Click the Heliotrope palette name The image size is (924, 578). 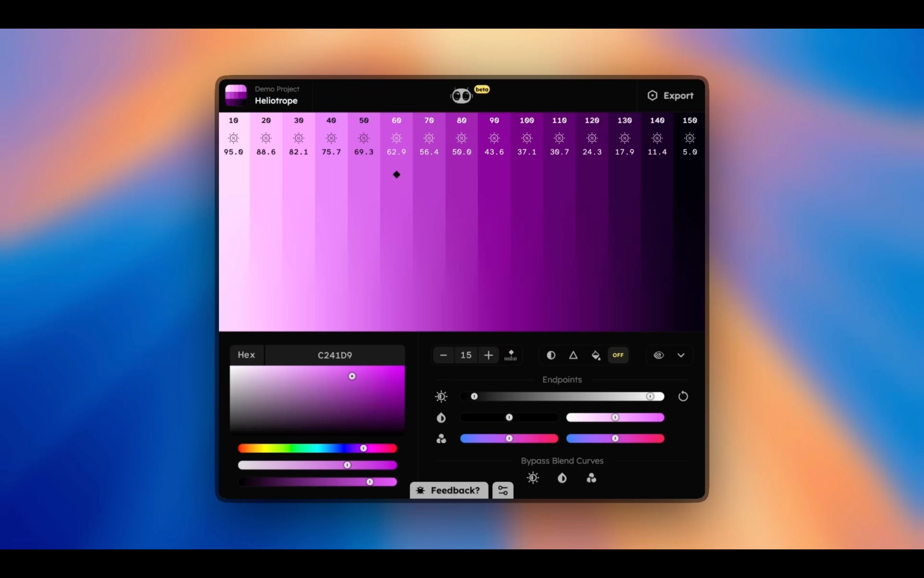pos(276,101)
